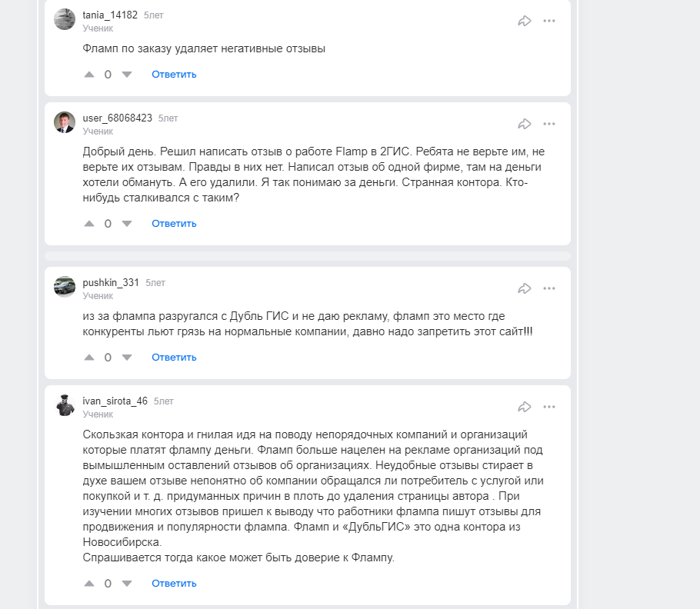Viewport: 700px width, 609px height.
Task: Click Ответить under tania_14182's answer
Action: [174, 75]
